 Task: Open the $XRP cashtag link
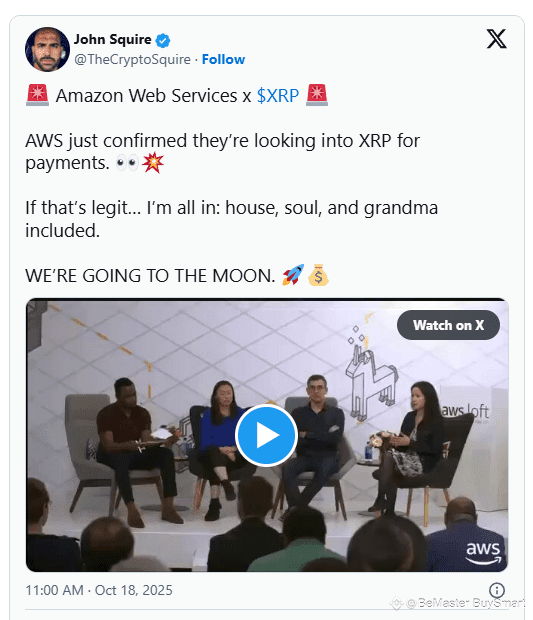click(x=278, y=96)
